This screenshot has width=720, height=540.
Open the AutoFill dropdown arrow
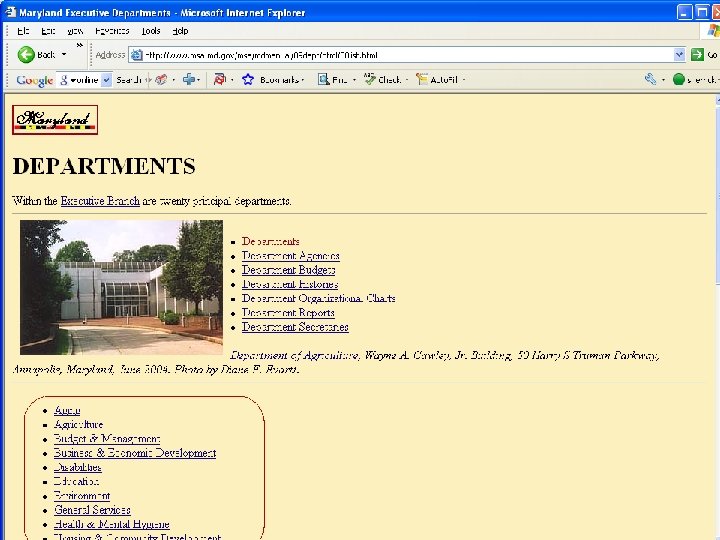coord(464,80)
